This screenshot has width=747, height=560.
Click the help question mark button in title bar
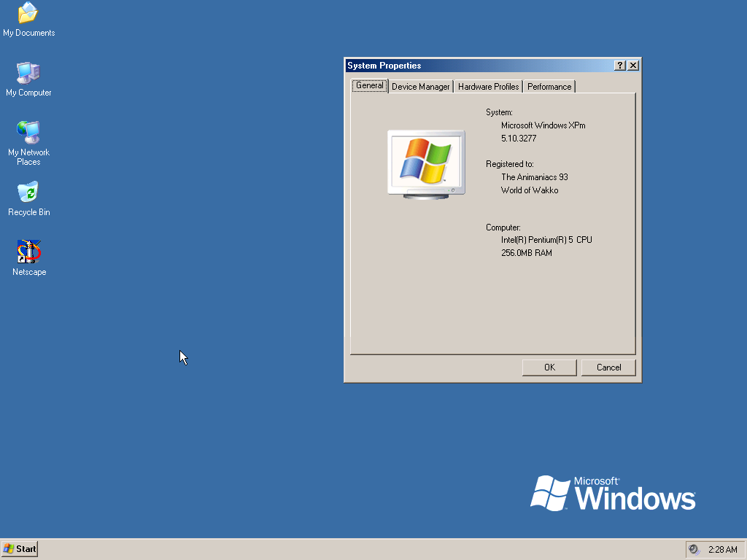(x=619, y=66)
